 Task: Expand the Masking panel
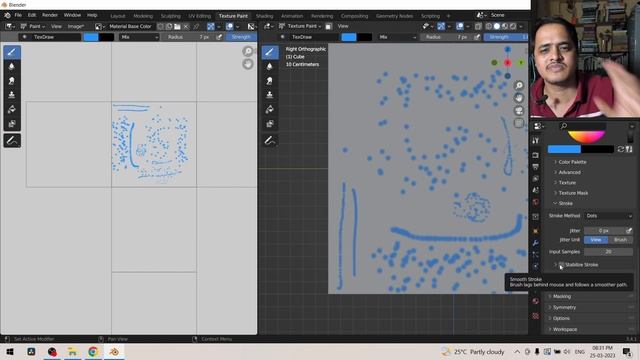(562, 297)
